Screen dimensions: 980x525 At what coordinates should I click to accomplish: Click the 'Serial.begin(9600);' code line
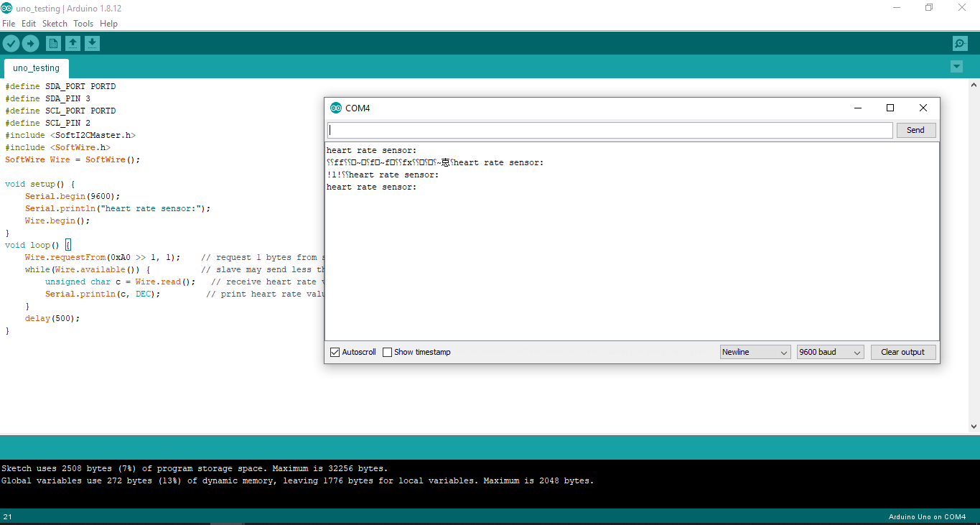(73, 196)
